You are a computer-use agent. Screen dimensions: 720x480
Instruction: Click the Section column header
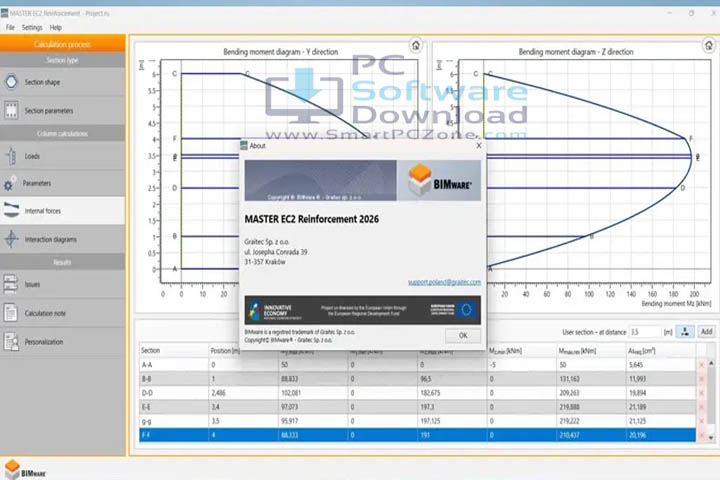pos(174,350)
